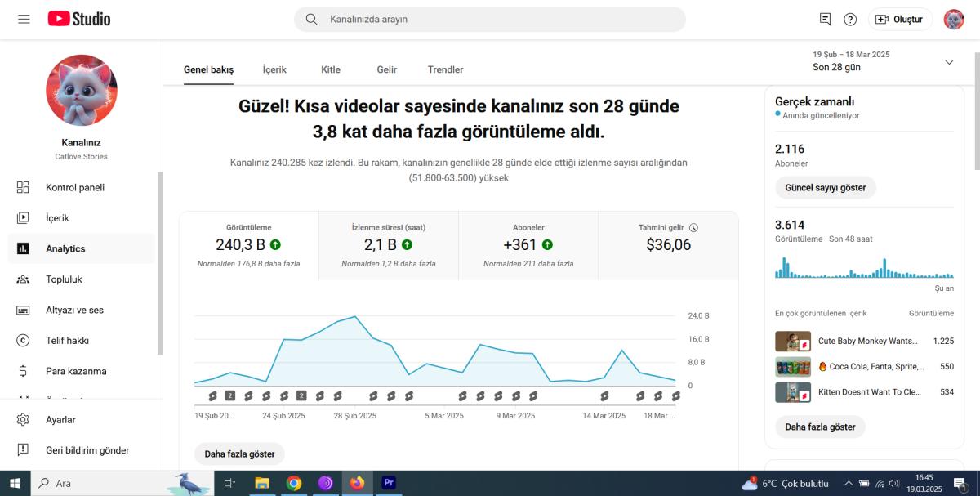Focus the 'Kanalınızda arayın' search field
The height and width of the screenshot is (496, 980).
click(490, 19)
